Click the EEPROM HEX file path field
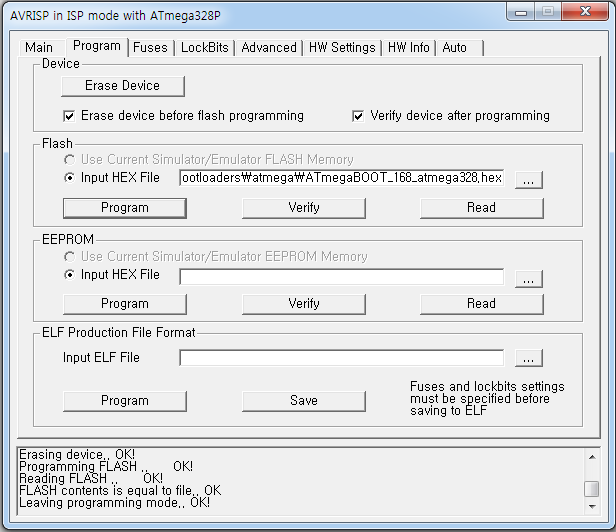This screenshot has width=616, height=532. click(342, 277)
